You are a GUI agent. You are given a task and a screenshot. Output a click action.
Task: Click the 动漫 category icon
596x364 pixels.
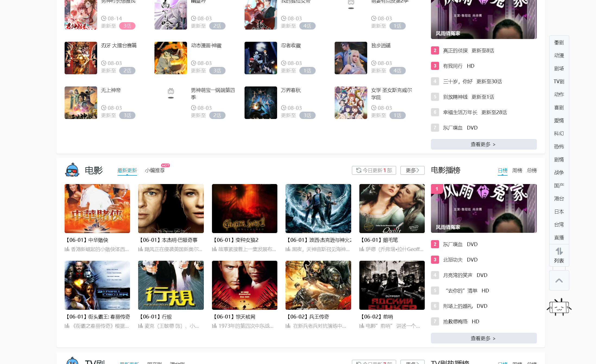pos(559,55)
